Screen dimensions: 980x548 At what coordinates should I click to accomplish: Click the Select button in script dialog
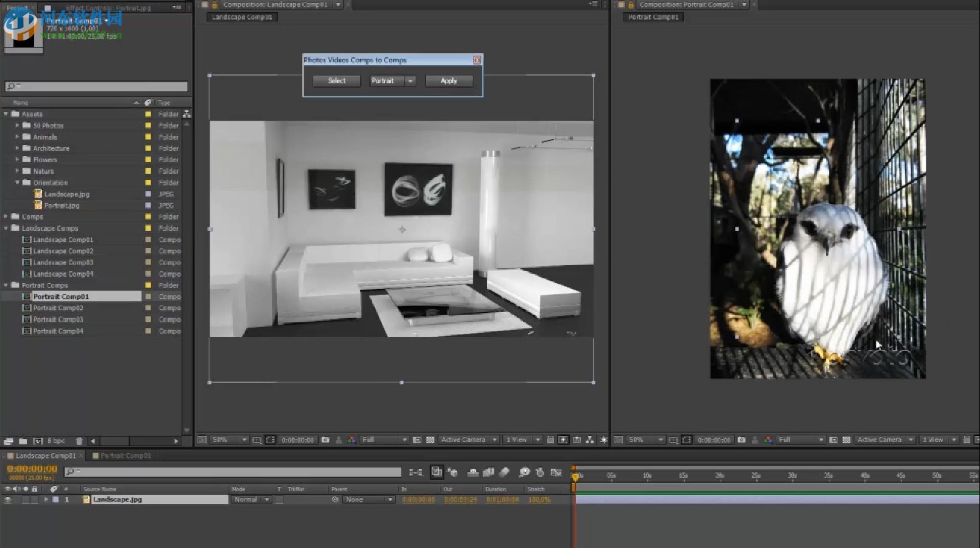(336, 81)
